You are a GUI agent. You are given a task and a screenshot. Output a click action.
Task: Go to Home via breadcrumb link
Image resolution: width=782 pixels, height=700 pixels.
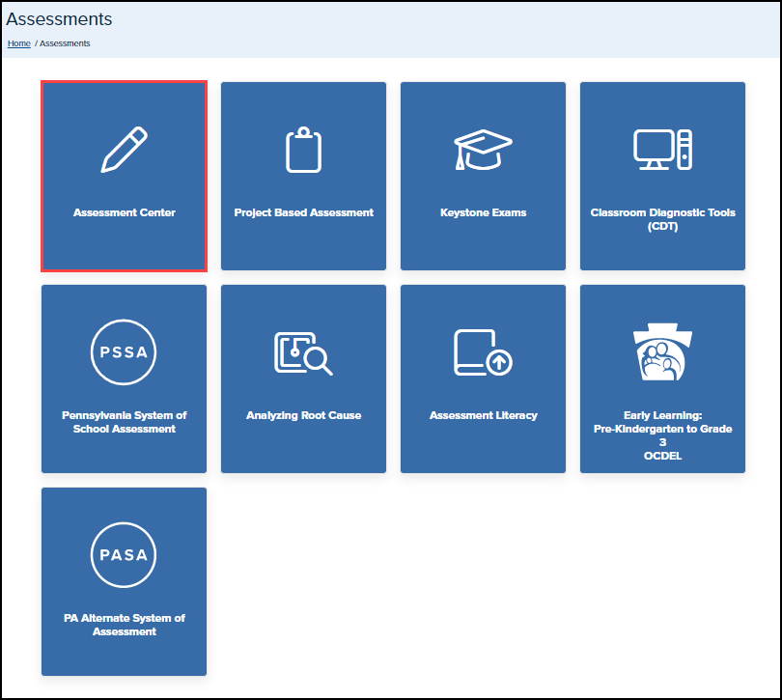[x=19, y=43]
